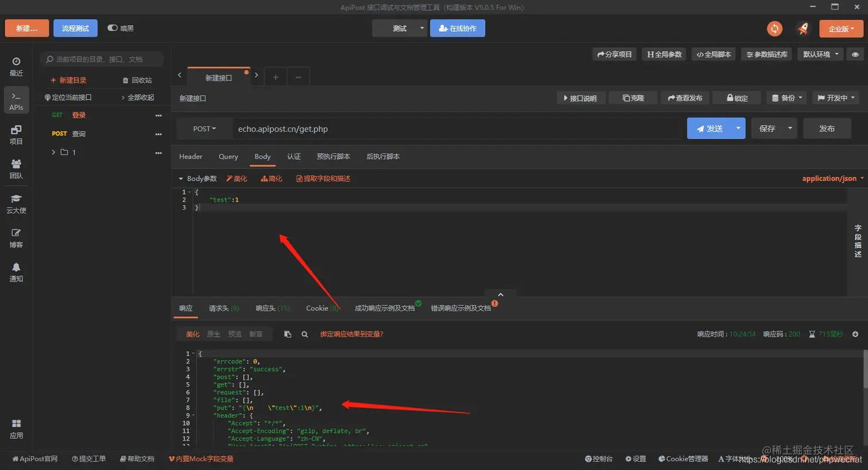This screenshot has width=868, height=470.
Task: Open the POST method dropdown
Action: tap(204, 129)
